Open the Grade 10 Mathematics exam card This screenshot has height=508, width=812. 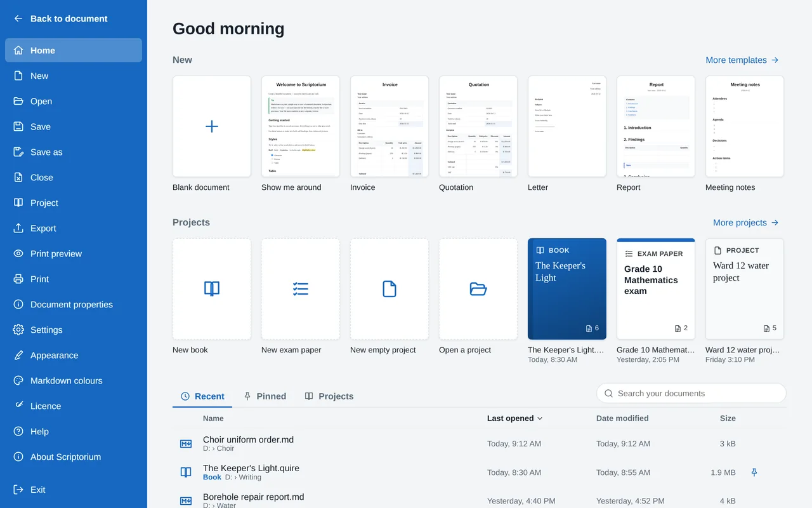(656, 289)
